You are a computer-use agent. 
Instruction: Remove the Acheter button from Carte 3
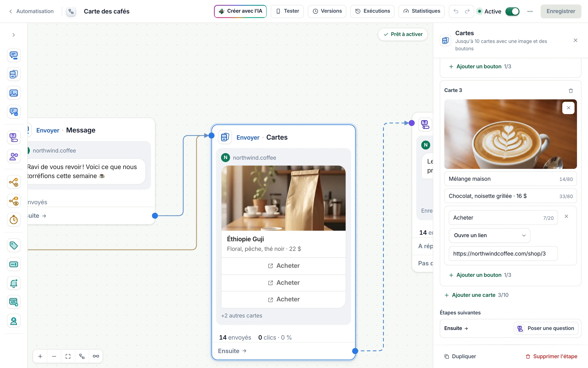(566, 216)
